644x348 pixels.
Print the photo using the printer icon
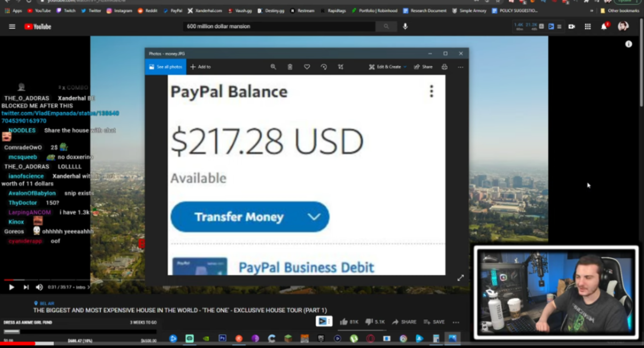444,67
